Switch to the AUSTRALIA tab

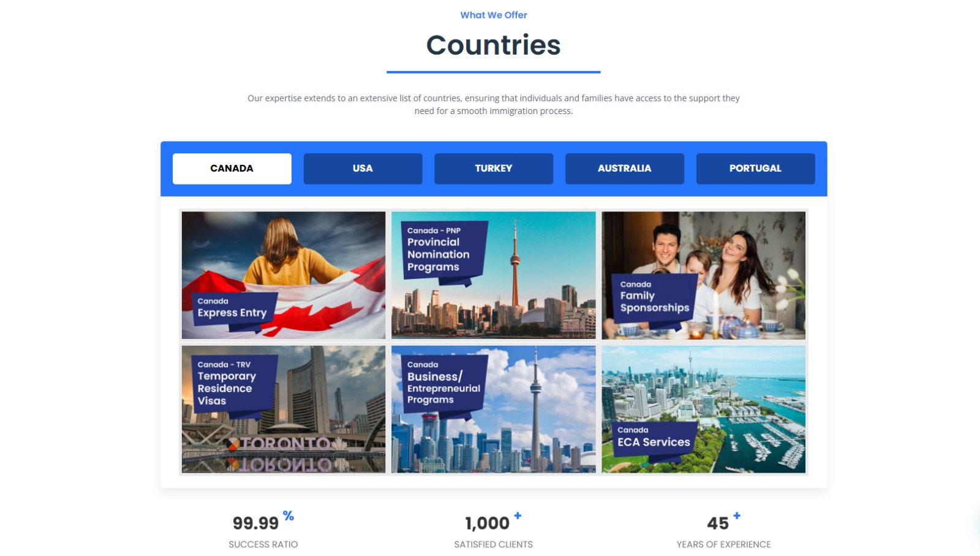pos(624,169)
